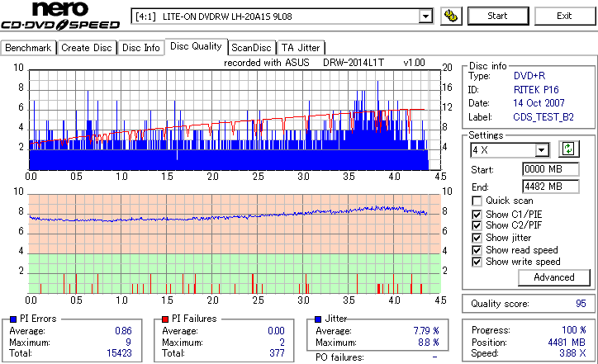Click the blue PI Errors legend square
This screenshot has height=364, width=598.
[x=13, y=319]
